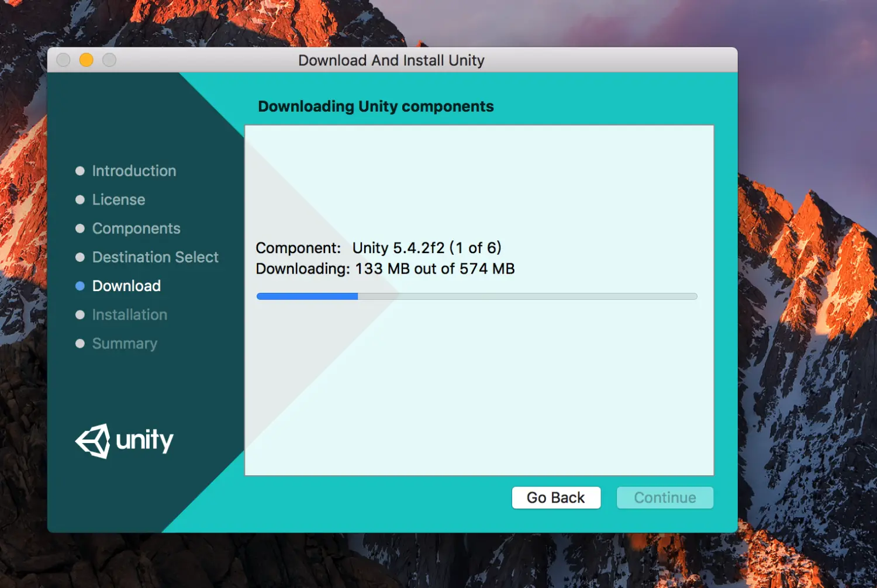The height and width of the screenshot is (588, 877).
Task: Click the Unity logo in sidebar
Action: 125,441
